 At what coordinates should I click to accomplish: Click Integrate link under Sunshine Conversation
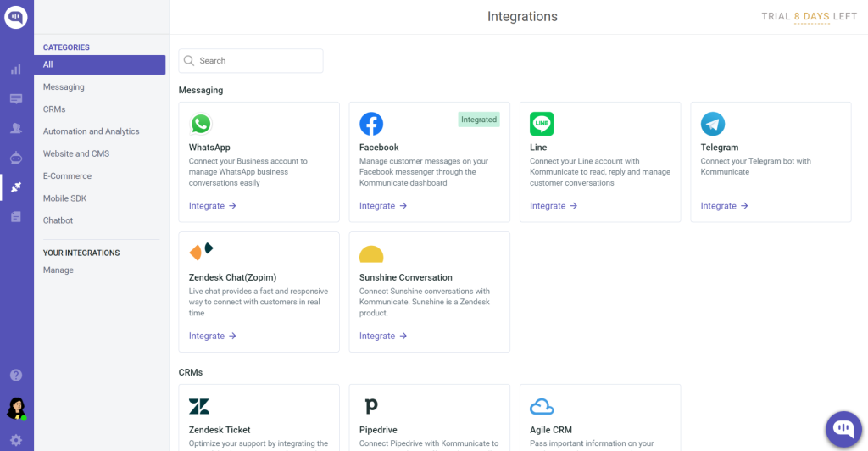pos(382,336)
